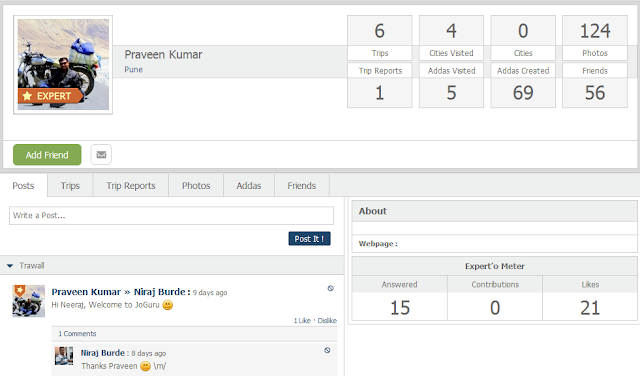Click the Addas Created 69 stat box
The height and width of the screenshot is (376, 640).
click(523, 85)
